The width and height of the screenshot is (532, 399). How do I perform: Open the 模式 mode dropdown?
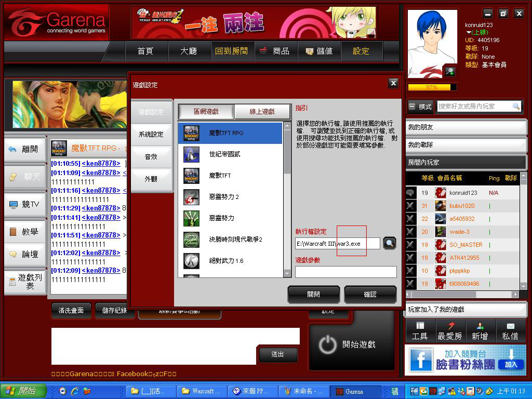click(420, 107)
